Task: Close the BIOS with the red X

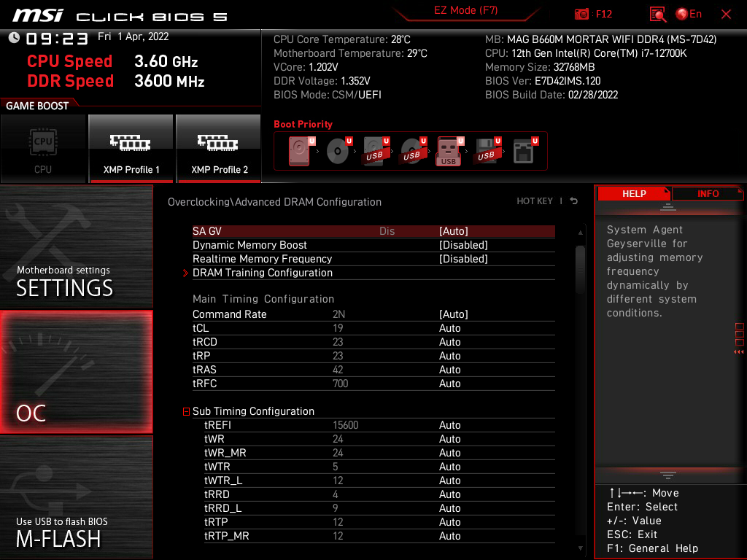Action: click(726, 15)
